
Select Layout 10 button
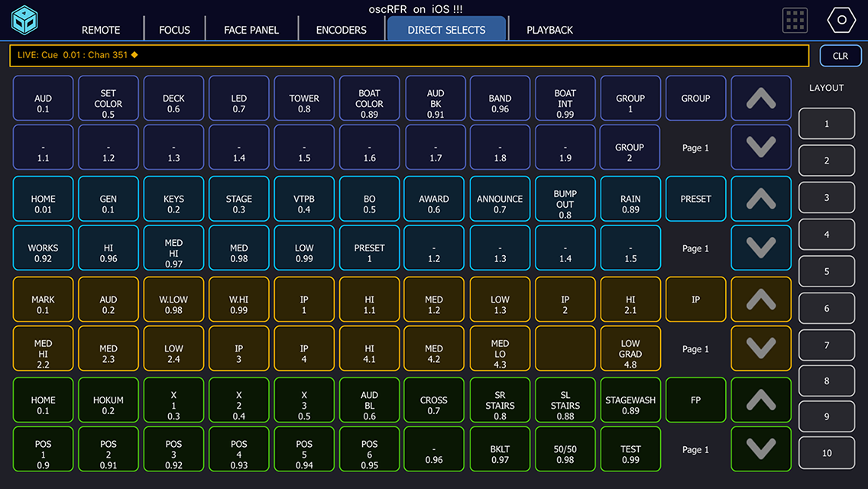tap(827, 453)
